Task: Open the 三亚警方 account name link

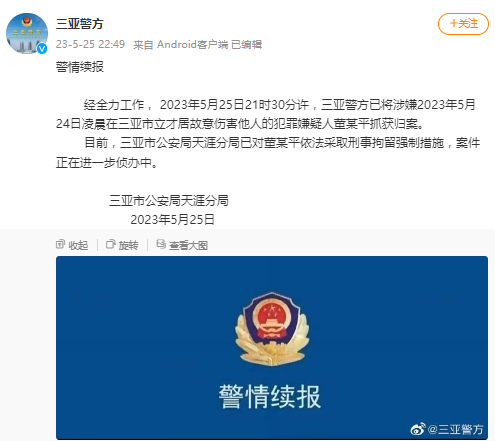Action: point(80,24)
